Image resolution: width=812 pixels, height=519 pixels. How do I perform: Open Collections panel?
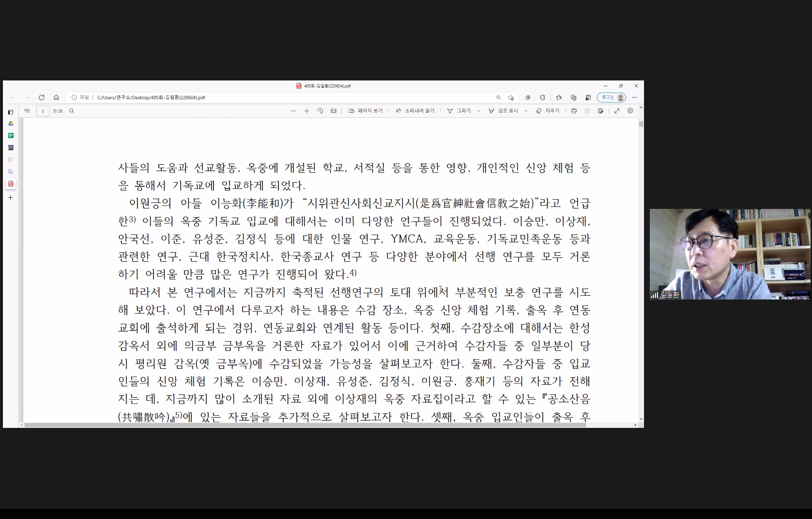(x=574, y=97)
